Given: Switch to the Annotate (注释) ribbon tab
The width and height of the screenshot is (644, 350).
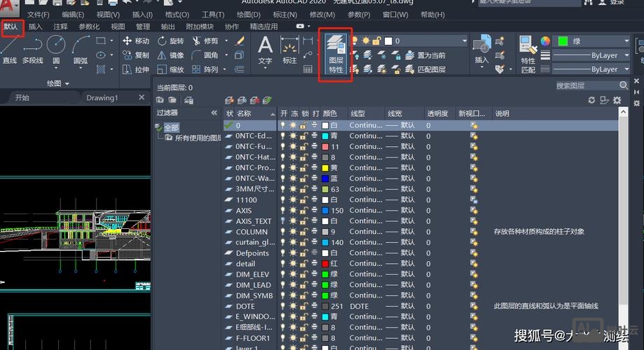Looking at the screenshot, I should pos(60,27).
